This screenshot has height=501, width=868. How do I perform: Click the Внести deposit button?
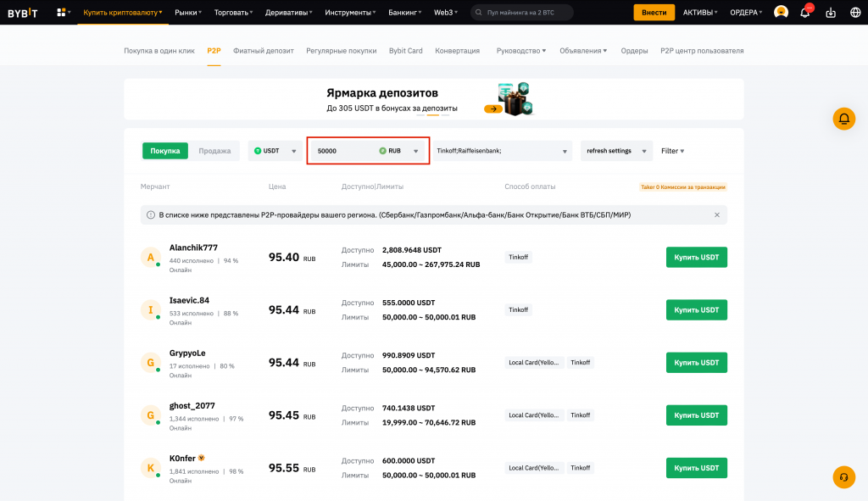(x=654, y=12)
